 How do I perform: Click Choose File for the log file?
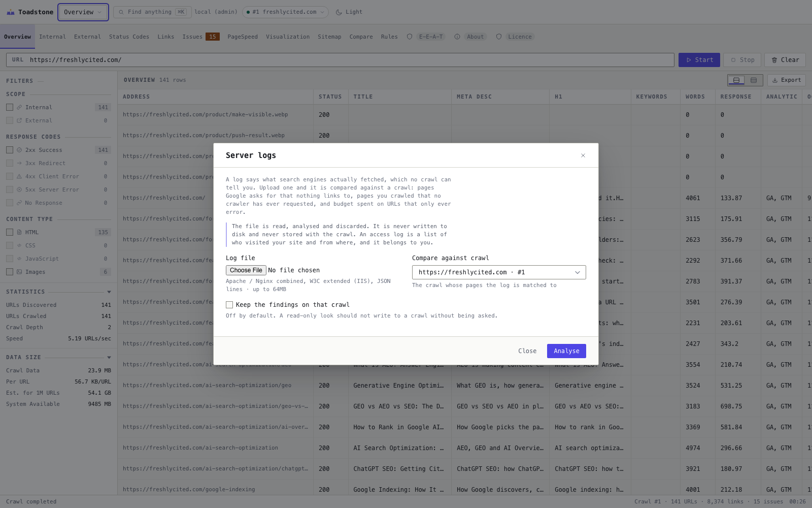pos(246,270)
